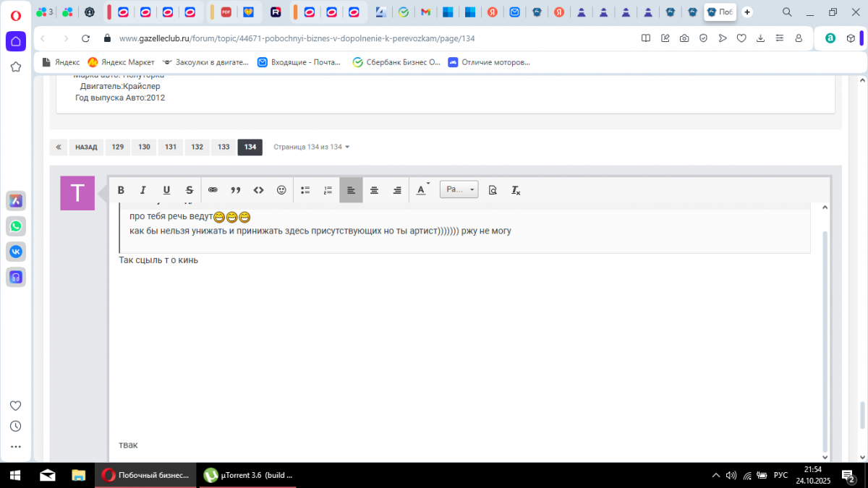868x488 pixels.
Task: Take a snapshot with the camera icon
Action: tap(684, 38)
